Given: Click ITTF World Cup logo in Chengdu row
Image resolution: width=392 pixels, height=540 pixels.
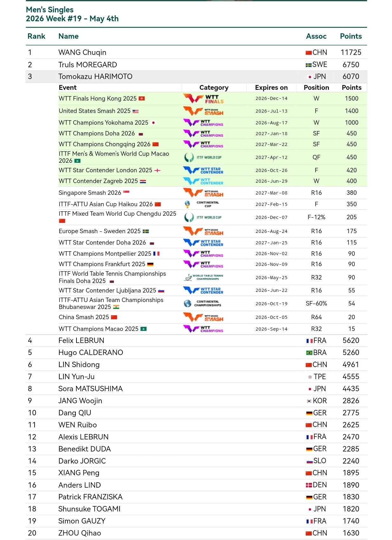Looking at the screenshot, I should coord(203,217).
